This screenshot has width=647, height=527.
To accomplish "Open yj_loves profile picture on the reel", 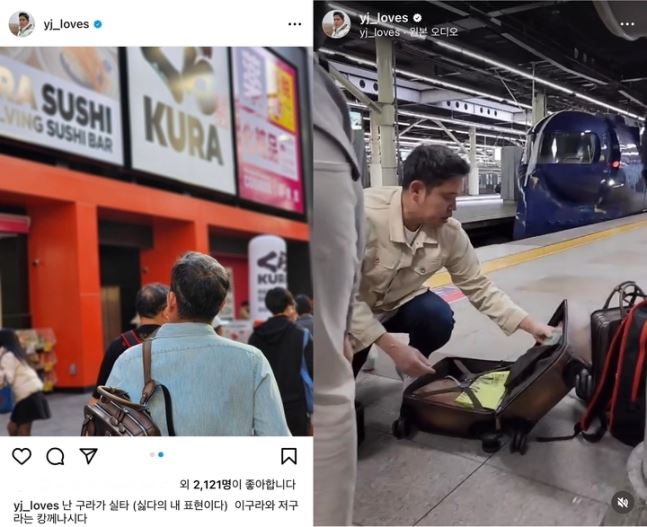I will coord(336,24).
